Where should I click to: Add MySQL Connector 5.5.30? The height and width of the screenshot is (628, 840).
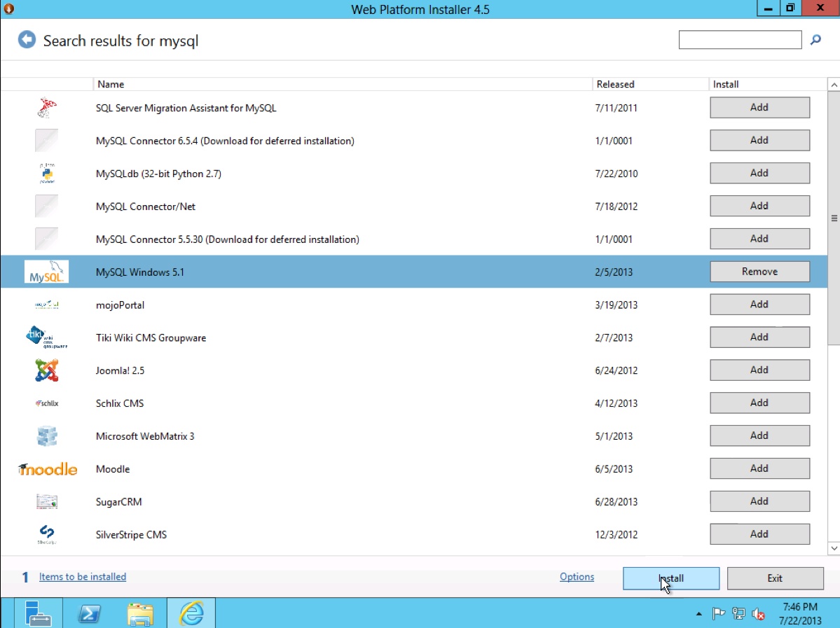pyautogui.click(x=759, y=239)
